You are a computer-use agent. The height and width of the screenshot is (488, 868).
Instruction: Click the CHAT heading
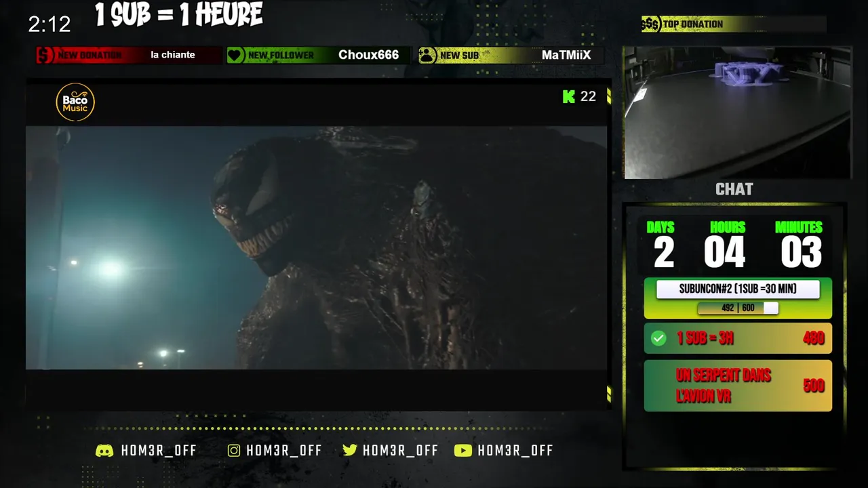click(x=734, y=190)
